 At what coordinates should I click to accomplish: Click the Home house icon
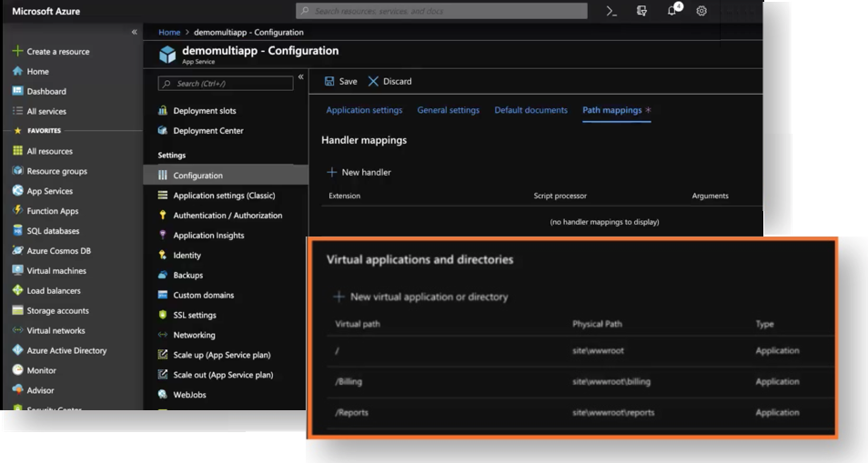tap(17, 71)
